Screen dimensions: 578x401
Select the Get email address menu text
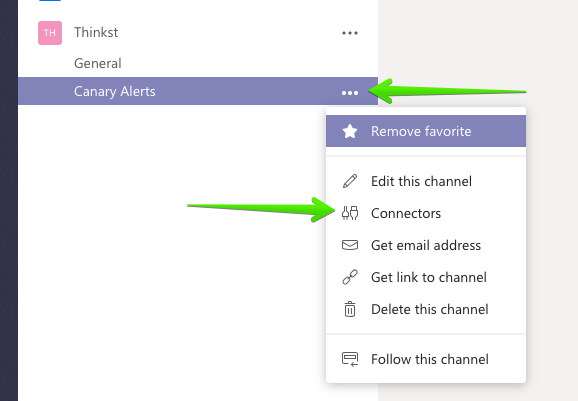[x=426, y=245]
